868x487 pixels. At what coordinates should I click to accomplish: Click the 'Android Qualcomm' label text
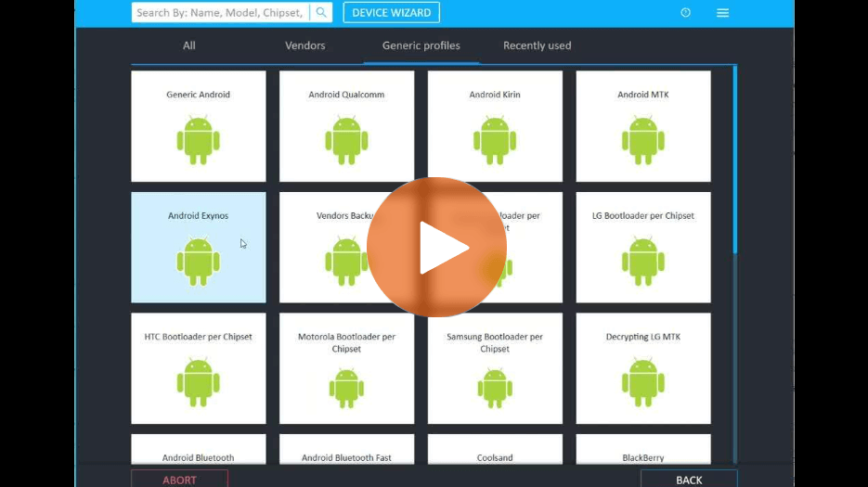pos(346,95)
